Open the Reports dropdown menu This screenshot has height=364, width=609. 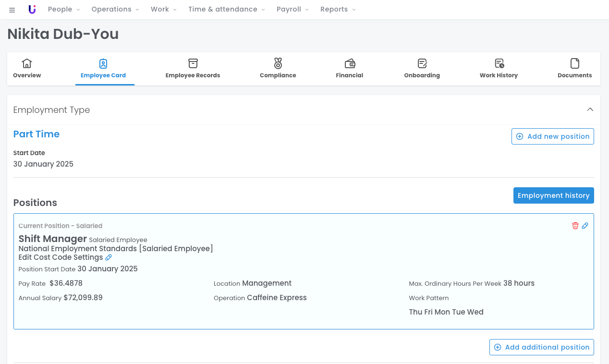tap(338, 10)
